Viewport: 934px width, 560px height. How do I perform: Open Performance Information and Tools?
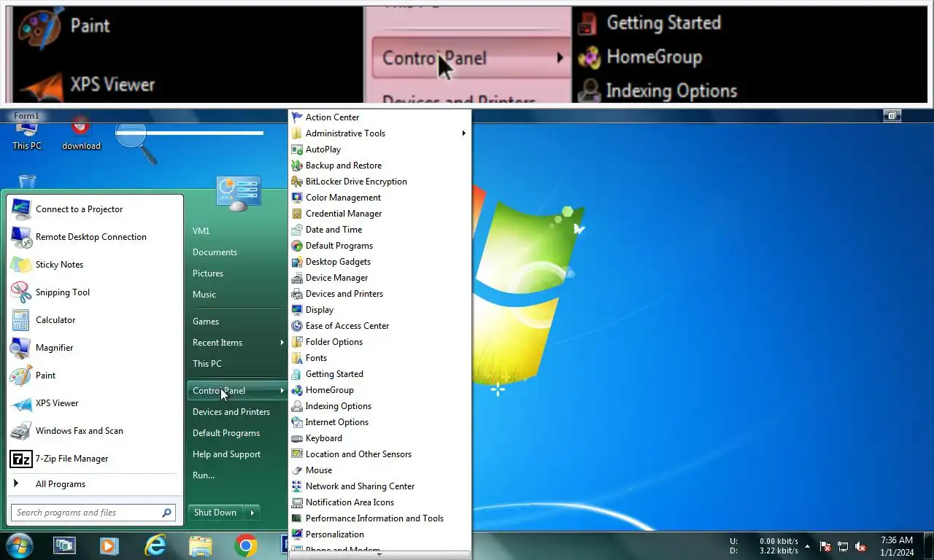(x=379, y=518)
